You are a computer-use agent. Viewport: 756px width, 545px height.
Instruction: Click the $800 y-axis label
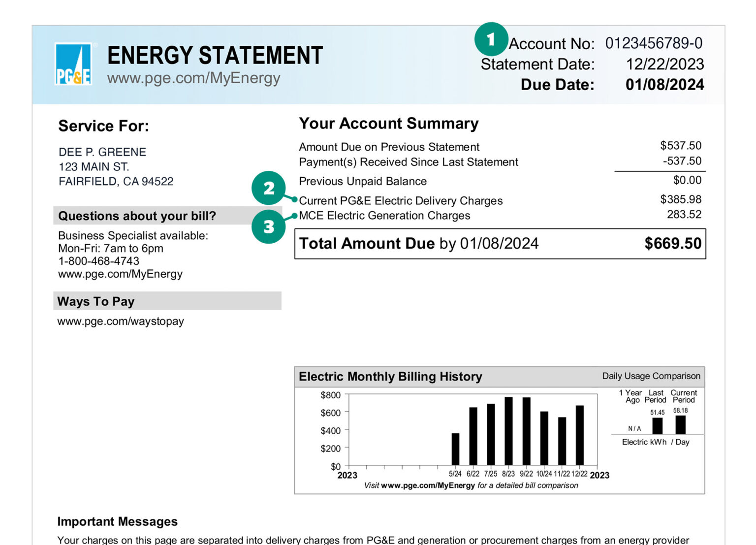[x=330, y=395]
